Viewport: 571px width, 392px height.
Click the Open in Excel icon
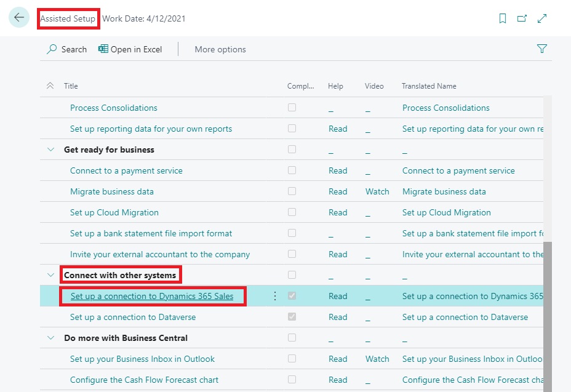[103, 49]
